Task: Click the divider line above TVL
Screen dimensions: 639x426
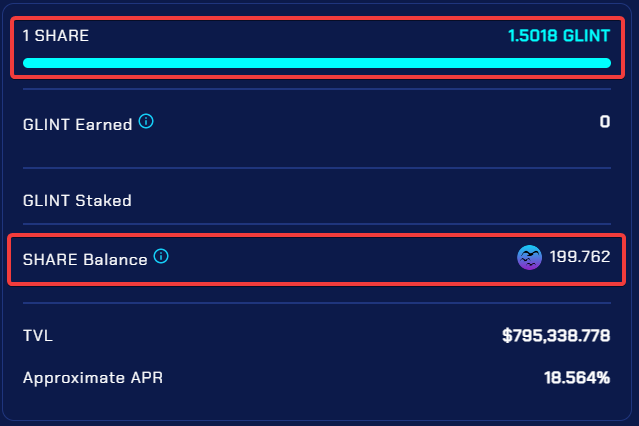Action: pos(316,302)
